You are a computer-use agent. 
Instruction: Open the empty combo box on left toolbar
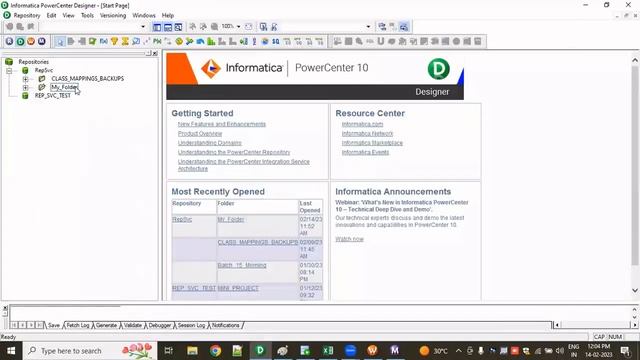tap(143, 27)
